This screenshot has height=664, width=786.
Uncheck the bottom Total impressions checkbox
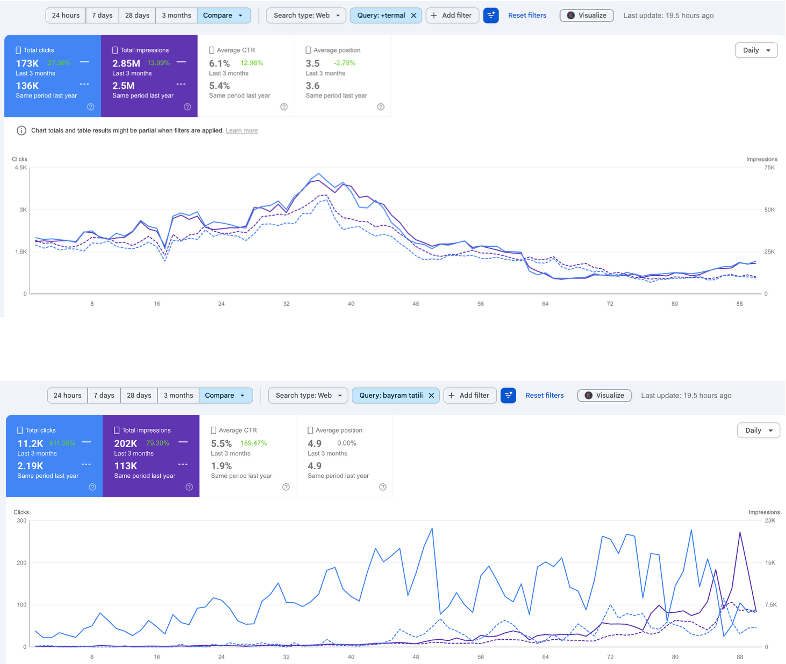click(117, 430)
